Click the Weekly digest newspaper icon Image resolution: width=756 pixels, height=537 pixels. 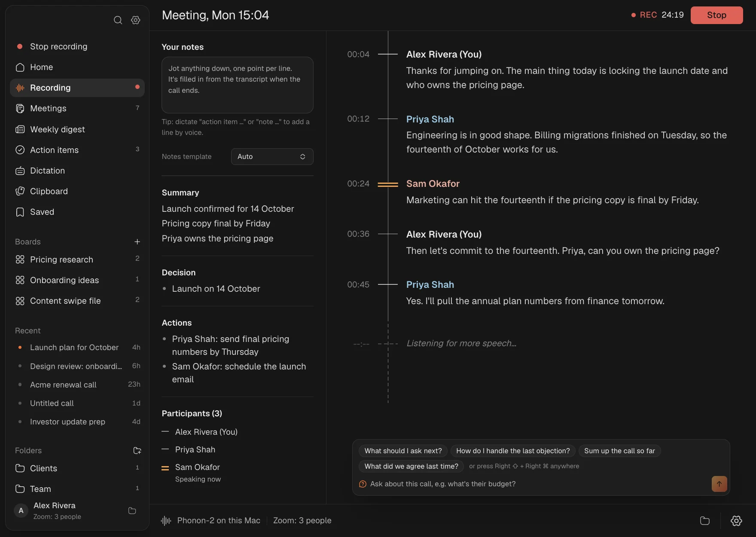[20, 129]
